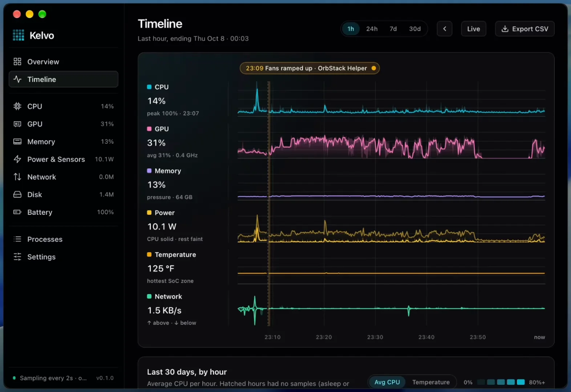Click the teal CPU series color swatch
This screenshot has width=571, height=392.
click(x=149, y=87)
